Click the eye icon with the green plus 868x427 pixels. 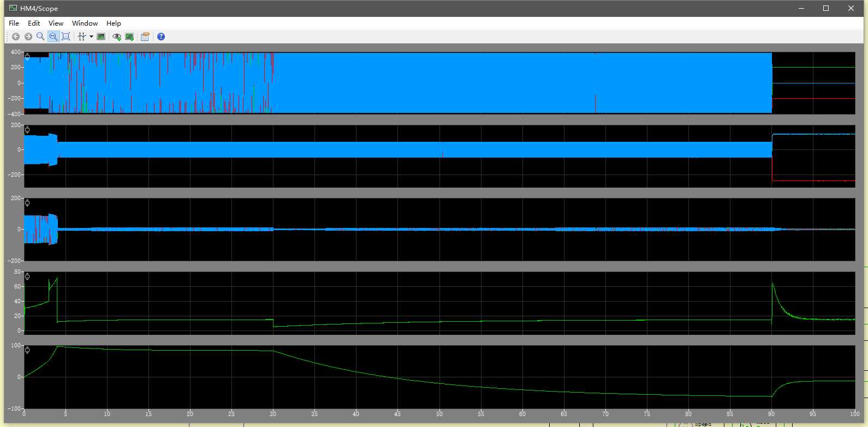pyautogui.click(x=117, y=37)
